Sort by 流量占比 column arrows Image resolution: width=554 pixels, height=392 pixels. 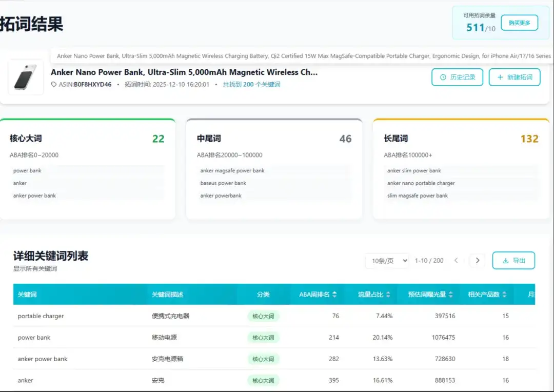pos(388,295)
